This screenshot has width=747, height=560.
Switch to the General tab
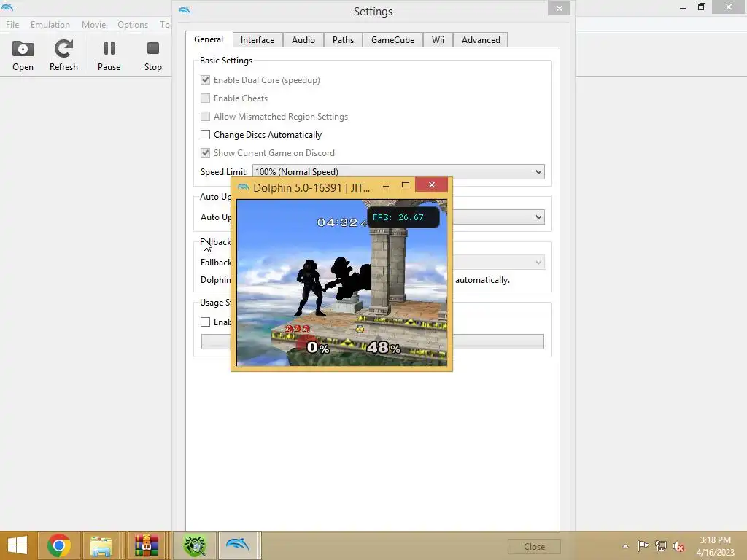(x=209, y=39)
